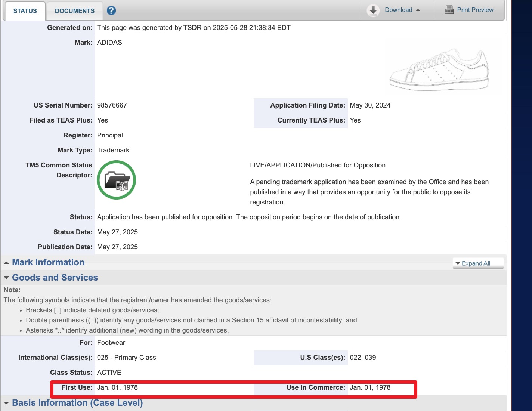Click the printer icon for Print Preview
532x411 pixels.
(449, 10)
